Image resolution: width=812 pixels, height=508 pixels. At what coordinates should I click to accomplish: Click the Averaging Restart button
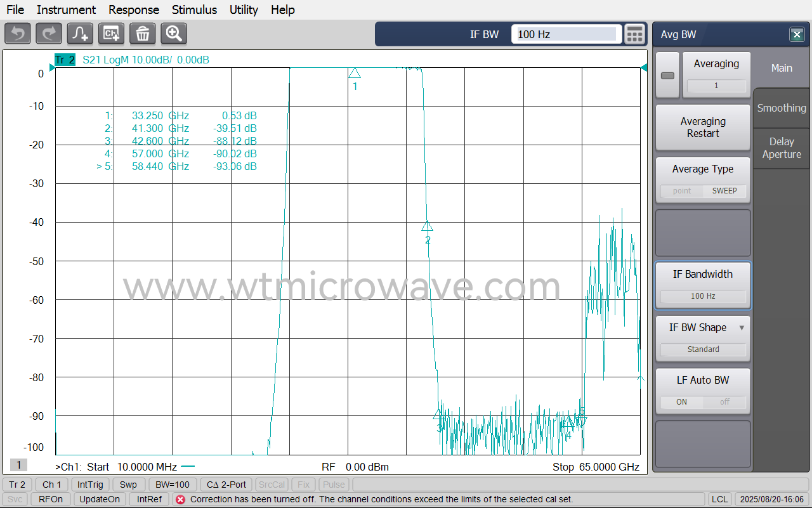pos(703,127)
